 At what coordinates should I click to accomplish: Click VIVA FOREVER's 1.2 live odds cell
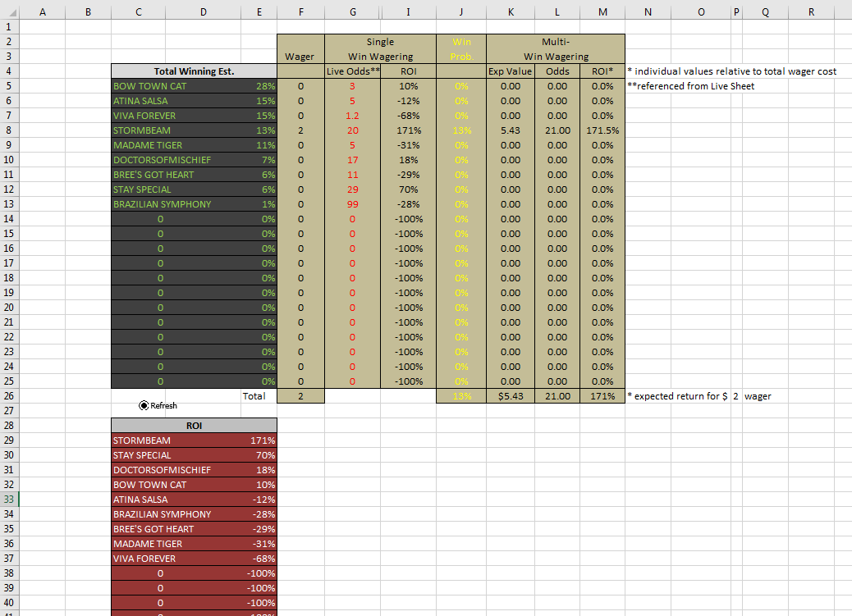click(x=352, y=116)
